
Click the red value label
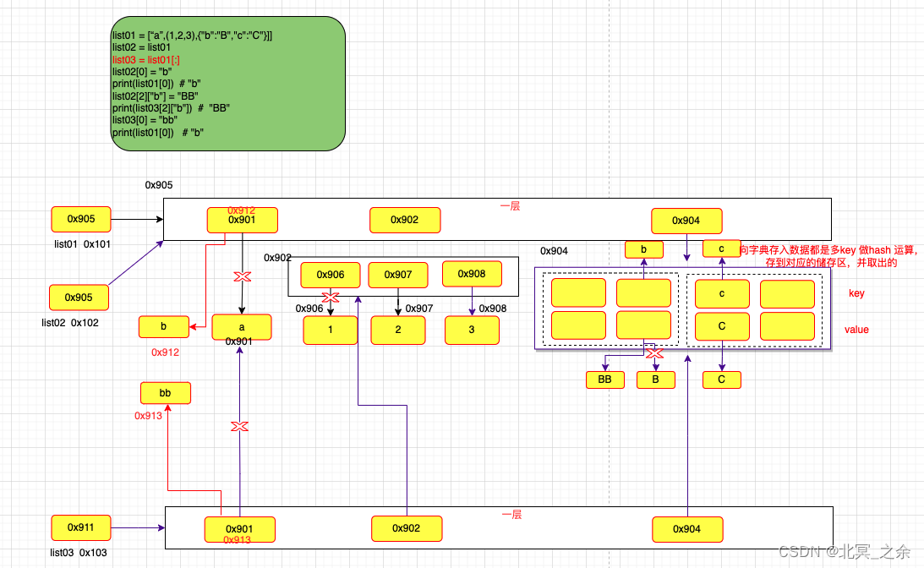(857, 330)
